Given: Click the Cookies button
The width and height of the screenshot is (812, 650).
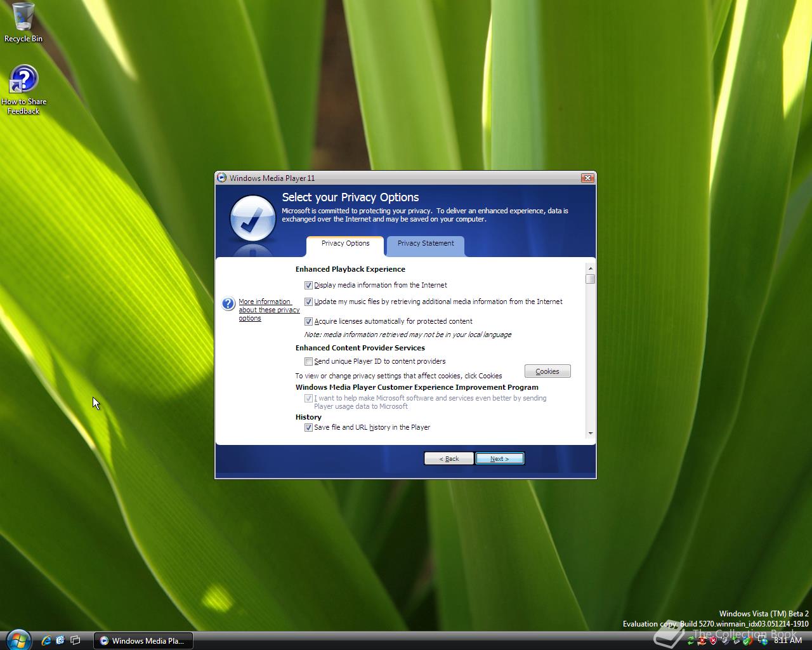Looking at the screenshot, I should (547, 371).
